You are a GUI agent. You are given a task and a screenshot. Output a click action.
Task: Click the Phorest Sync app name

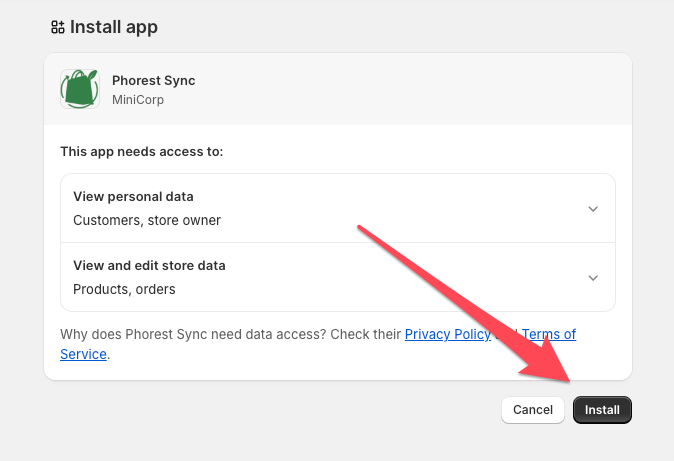(x=153, y=80)
